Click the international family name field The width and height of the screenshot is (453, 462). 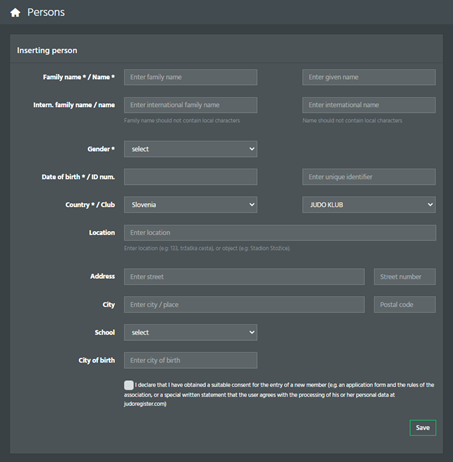coord(191,105)
